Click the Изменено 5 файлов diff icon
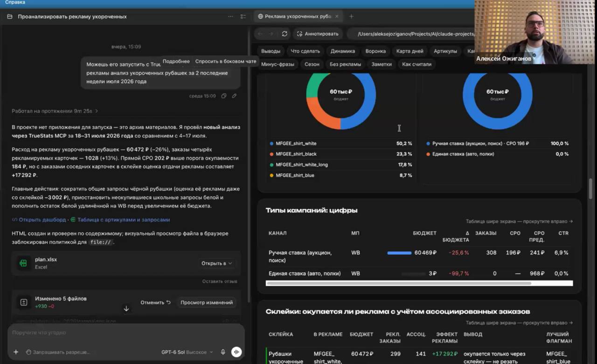597x364 pixels. pyautogui.click(x=23, y=302)
